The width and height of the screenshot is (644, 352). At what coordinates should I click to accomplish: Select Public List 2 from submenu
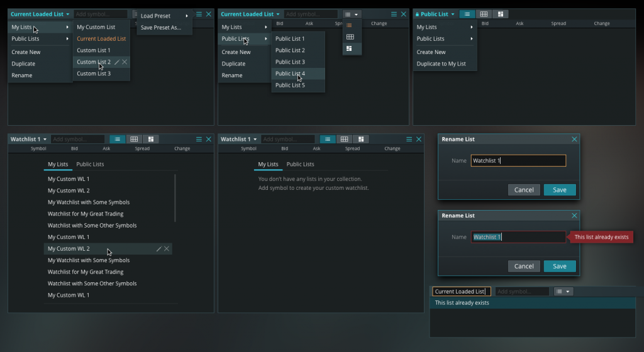tap(298, 50)
